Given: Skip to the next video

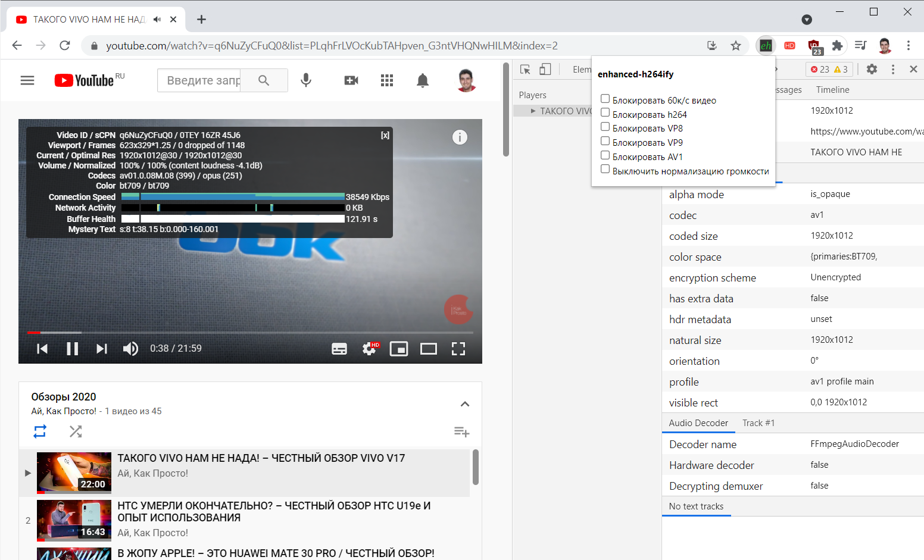Looking at the screenshot, I should click(x=102, y=349).
